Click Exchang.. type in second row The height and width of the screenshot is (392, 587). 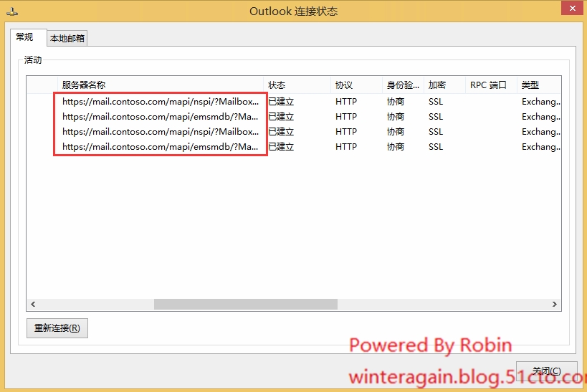[x=541, y=116]
